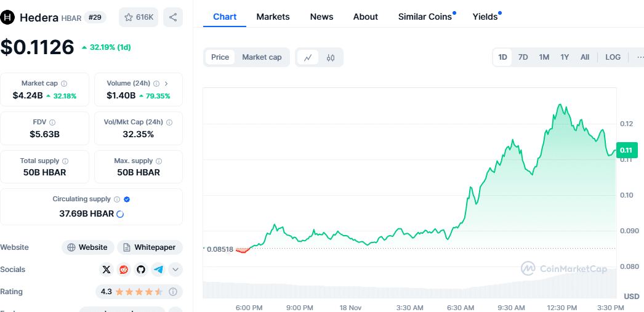Click the Rating info icon

pyautogui.click(x=173, y=292)
